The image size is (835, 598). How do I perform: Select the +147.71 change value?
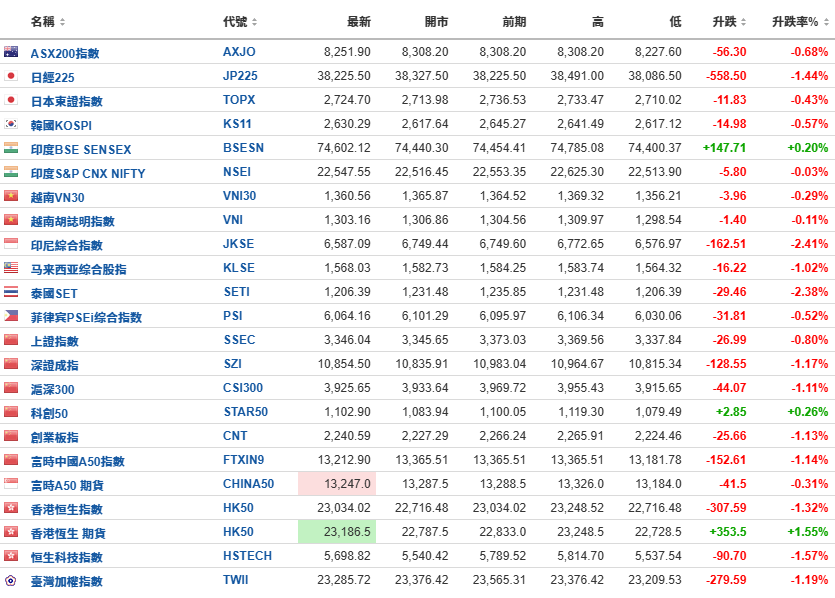[724, 148]
